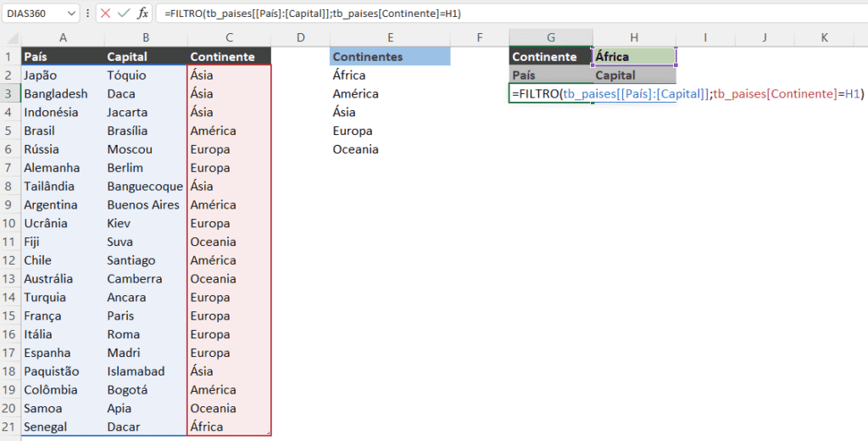868x441 pixels.
Task: Select the cell 'Austrália'
Action: (63, 279)
